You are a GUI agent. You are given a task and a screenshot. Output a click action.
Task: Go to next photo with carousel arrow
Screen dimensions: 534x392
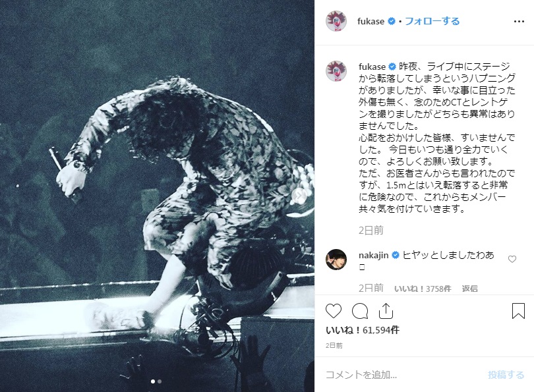[x=299, y=195]
